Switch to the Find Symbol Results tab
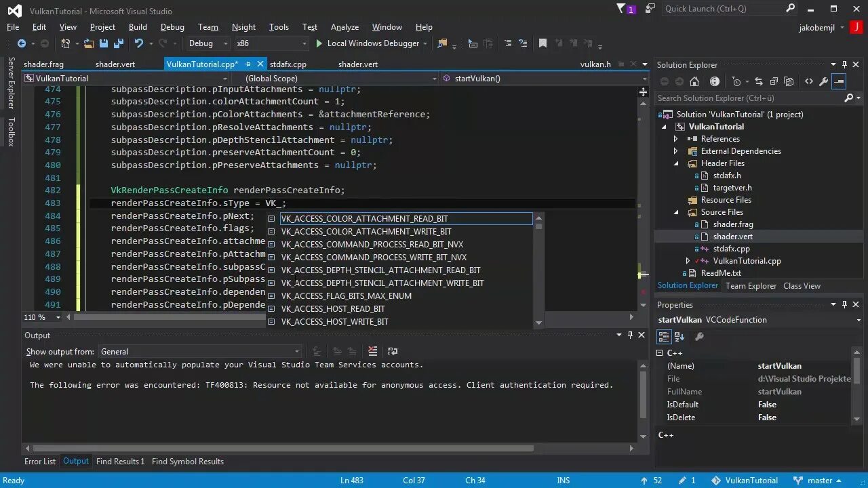 tap(188, 462)
